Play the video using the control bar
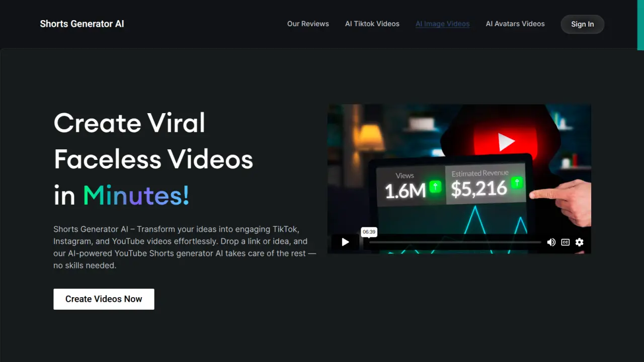Screen dimensions: 644x362 345,242
